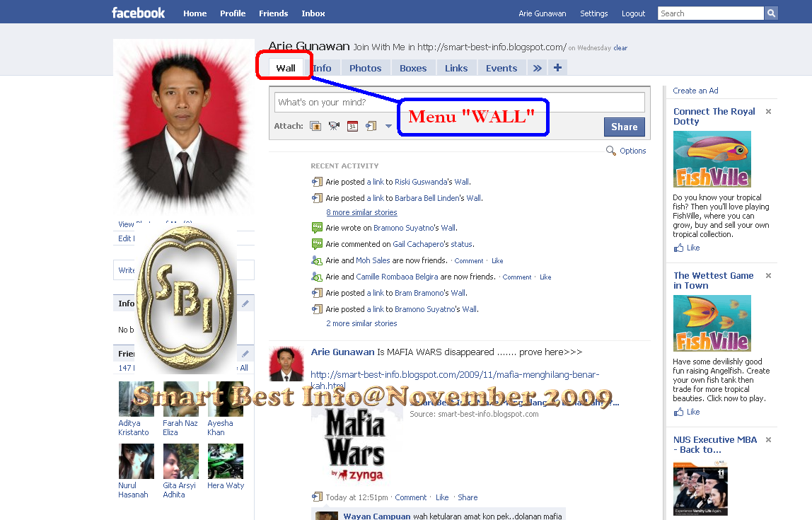Viewport: 812px width, 520px height.
Task: Open Gita Arsyi Adhita's friend photo
Action: pyautogui.click(x=181, y=461)
